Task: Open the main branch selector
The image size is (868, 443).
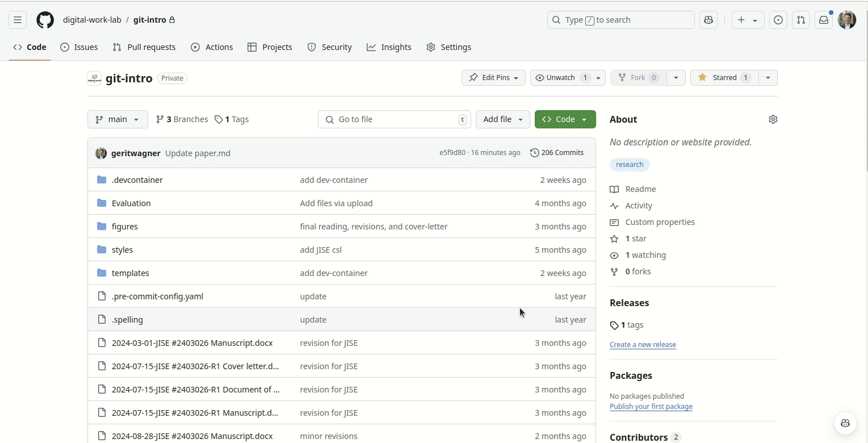Action: (x=118, y=119)
